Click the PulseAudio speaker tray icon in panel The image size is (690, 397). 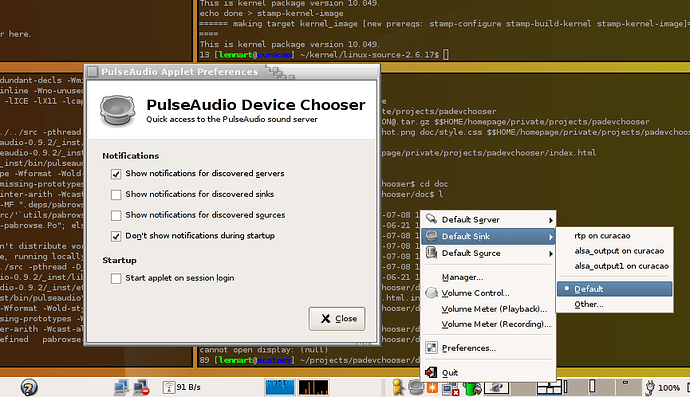(x=415, y=387)
